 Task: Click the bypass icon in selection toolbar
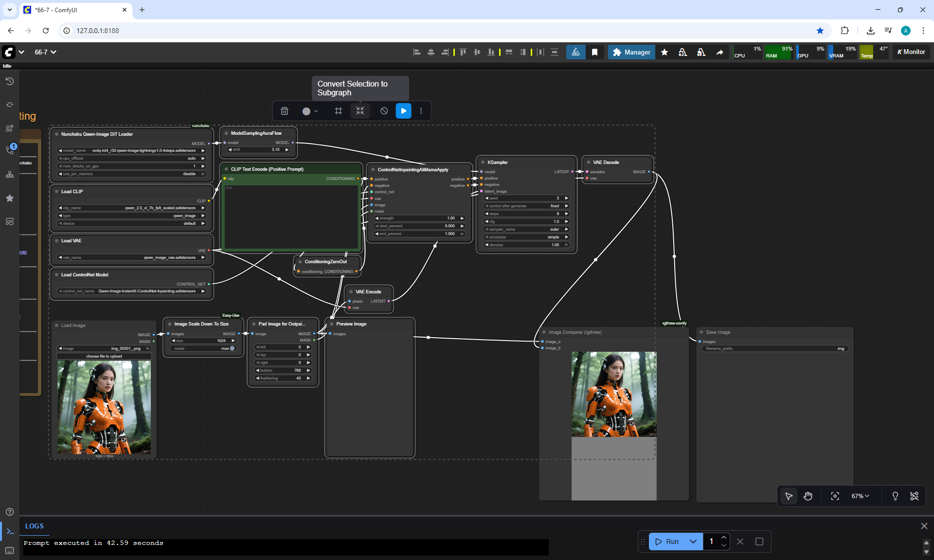point(384,111)
